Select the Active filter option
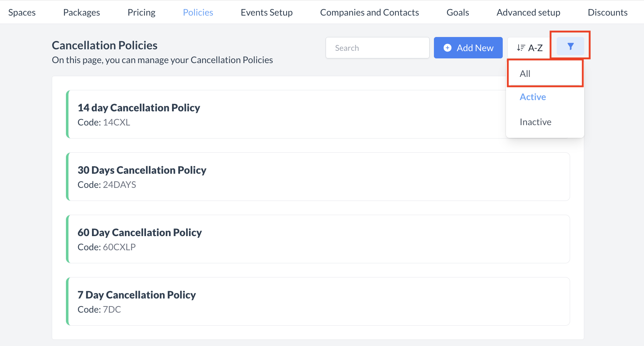Viewport: 644px width, 346px height. coord(532,97)
